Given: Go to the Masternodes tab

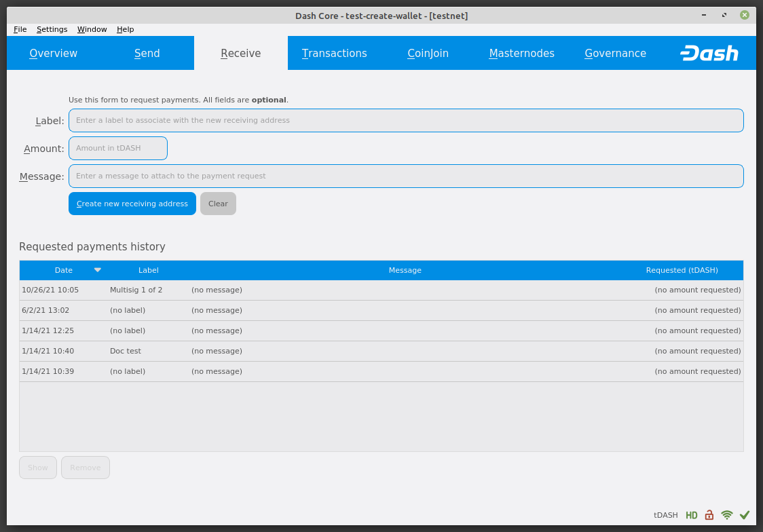Looking at the screenshot, I should 521,54.
